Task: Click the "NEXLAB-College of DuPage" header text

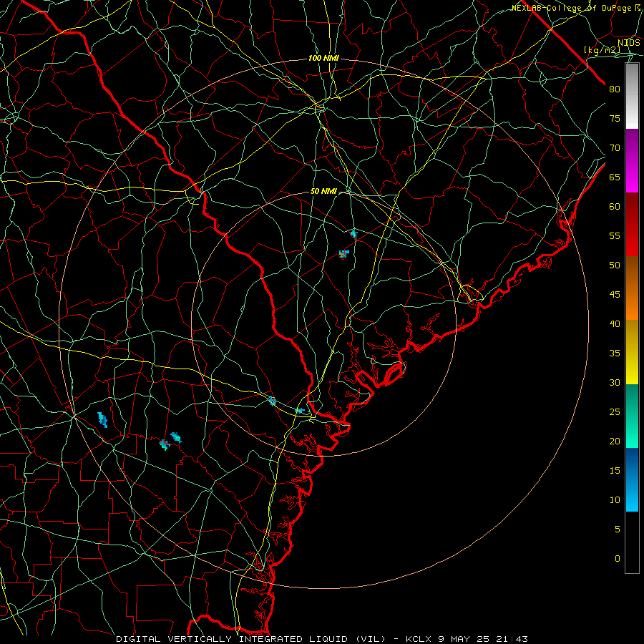Action: (571, 8)
